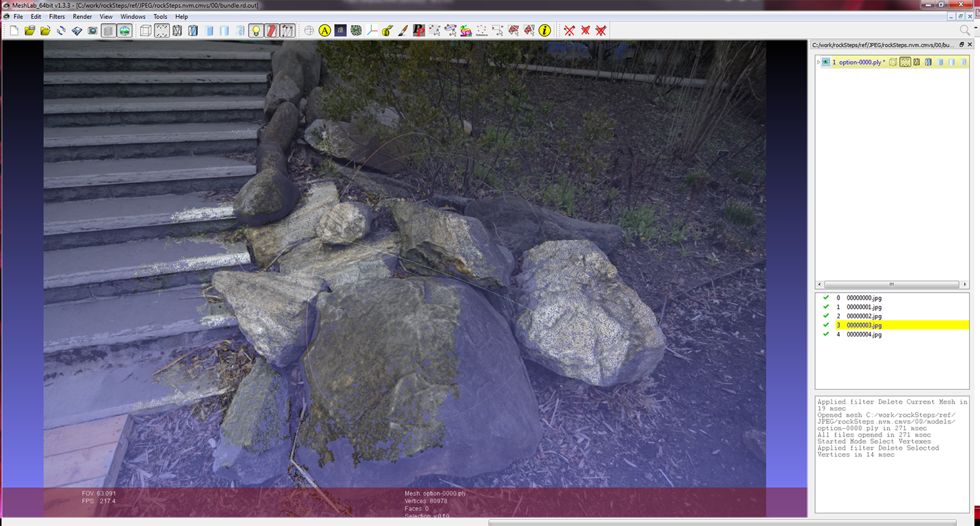
Task: Select raster 00000002.jpg in the list
Action: point(864,316)
